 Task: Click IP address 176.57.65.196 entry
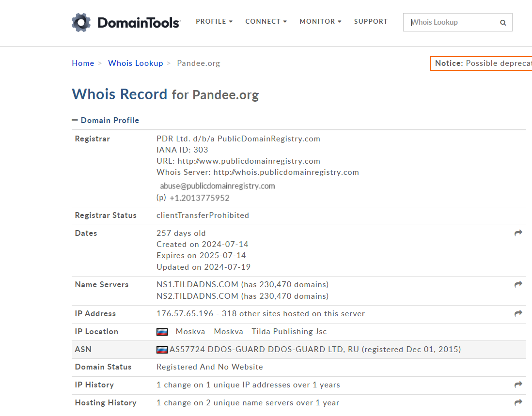coord(261,314)
